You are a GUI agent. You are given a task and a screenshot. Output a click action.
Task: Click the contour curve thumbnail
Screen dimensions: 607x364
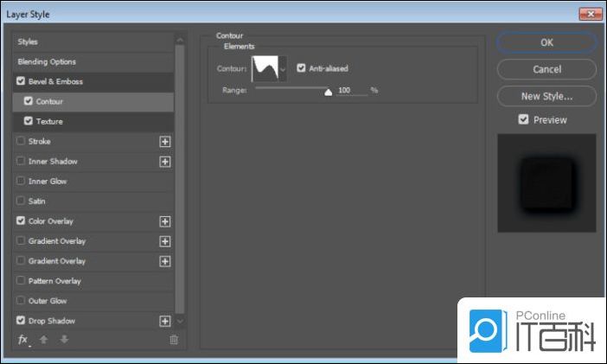pyautogui.click(x=265, y=69)
